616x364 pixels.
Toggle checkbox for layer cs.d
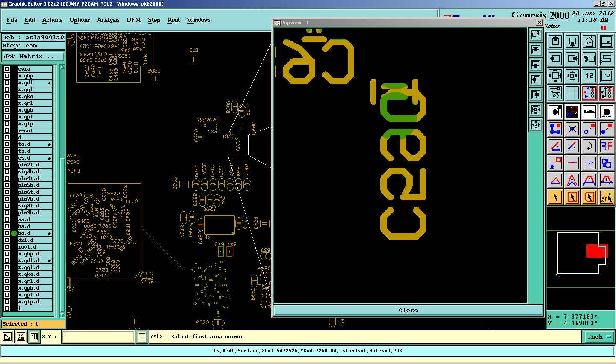click(7, 158)
